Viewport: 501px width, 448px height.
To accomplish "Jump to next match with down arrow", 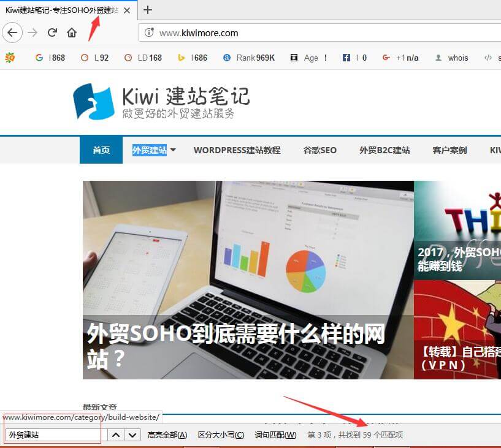I will coord(132,435).
